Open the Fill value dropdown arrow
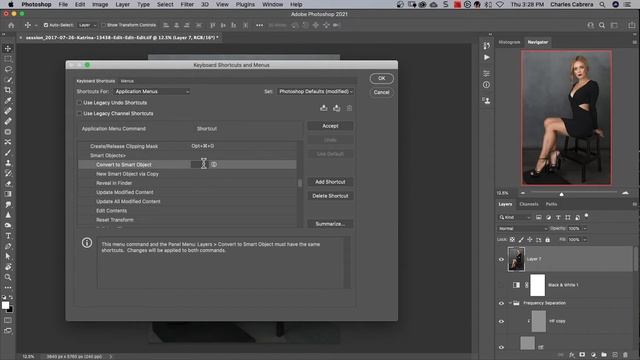The width and height of the screenshot is (640, 360). point(585,240)
